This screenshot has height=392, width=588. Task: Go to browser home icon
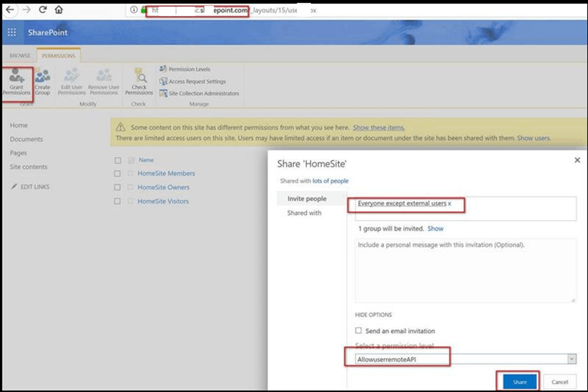click(x=58, y=9)
